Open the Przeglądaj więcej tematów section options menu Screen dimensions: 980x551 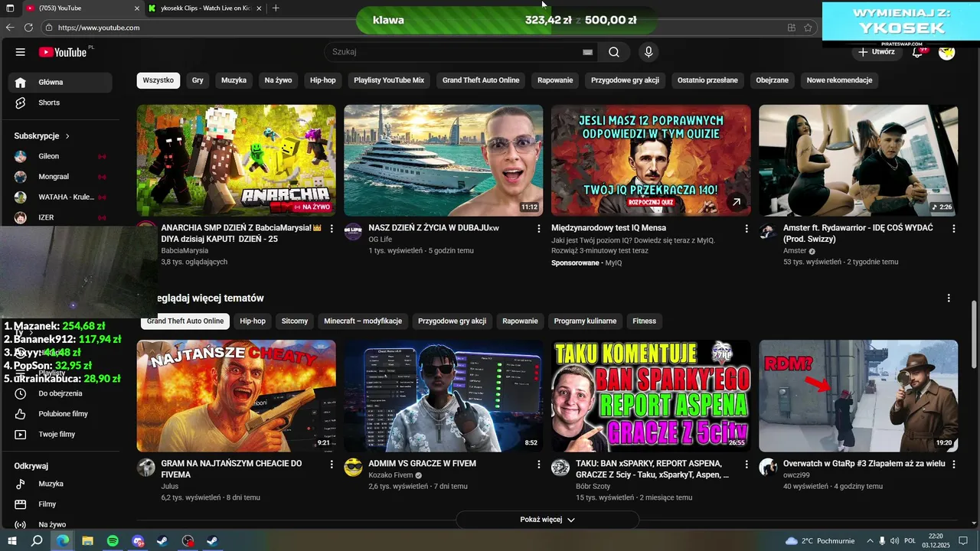tap(949, 298)
